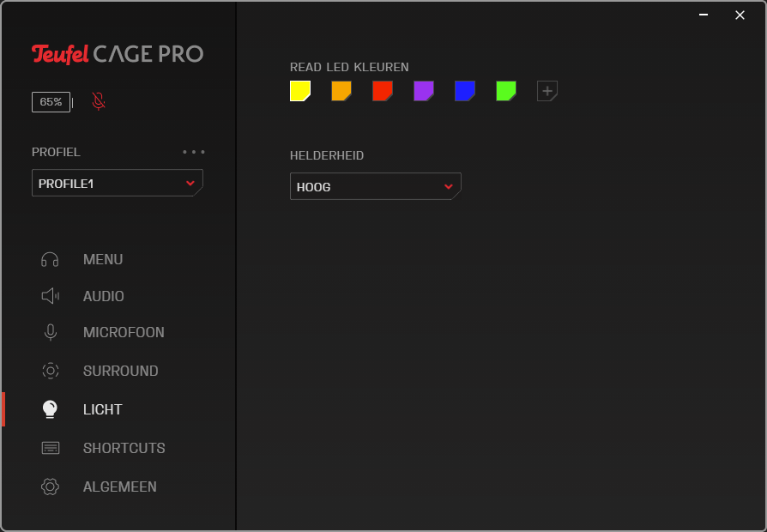Add a new LED color with plus button
The image size is (767, 532).
coord(547,91)
